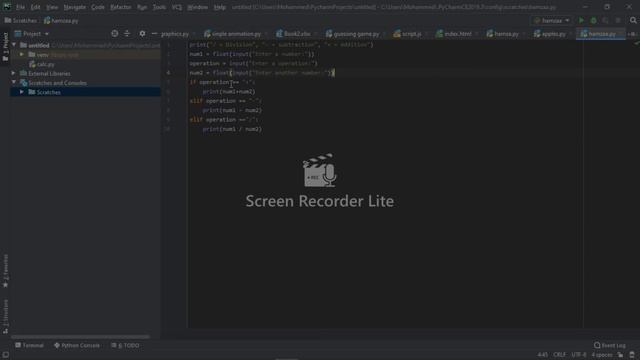Switch to graphics.py editor tab

click(x=175, y=34)
